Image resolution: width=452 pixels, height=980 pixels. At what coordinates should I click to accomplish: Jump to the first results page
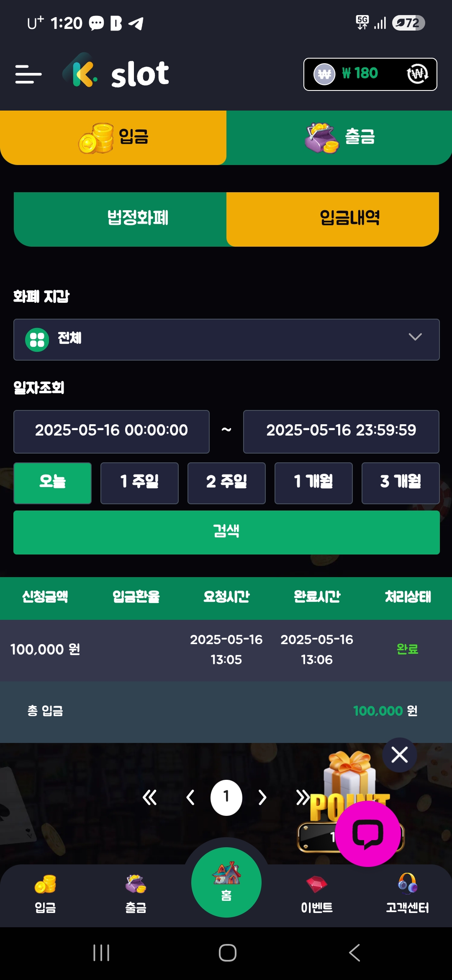click(x=149, y=797)
